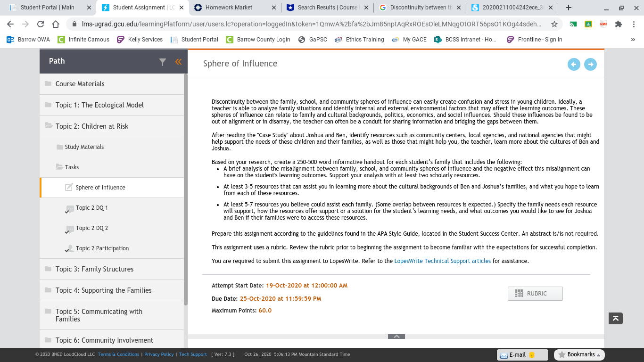Expand Topic 5: Communicating with Families

tap(112, 315)
